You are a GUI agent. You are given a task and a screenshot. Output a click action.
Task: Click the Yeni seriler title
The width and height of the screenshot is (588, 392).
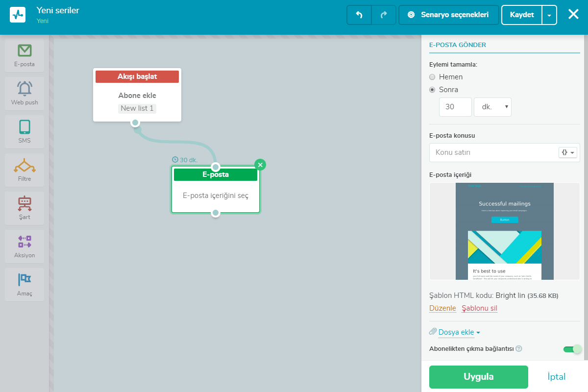pos(58,10)
